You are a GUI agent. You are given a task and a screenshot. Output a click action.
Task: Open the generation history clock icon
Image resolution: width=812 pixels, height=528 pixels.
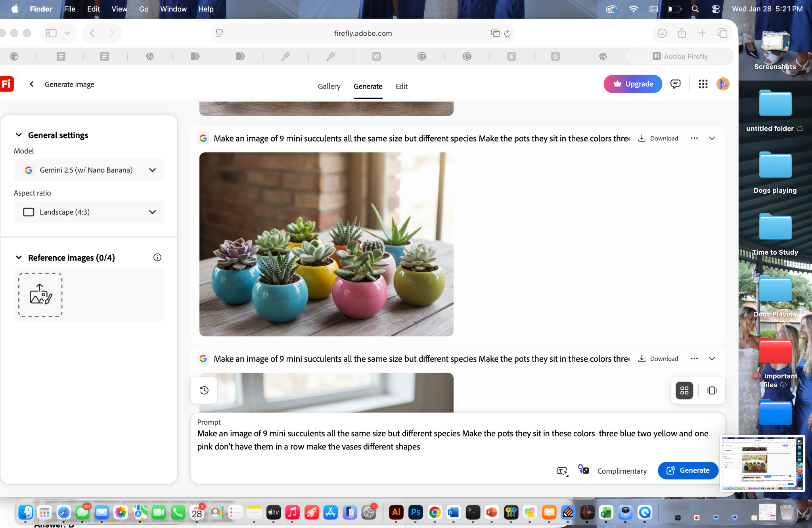pos(204,390)
